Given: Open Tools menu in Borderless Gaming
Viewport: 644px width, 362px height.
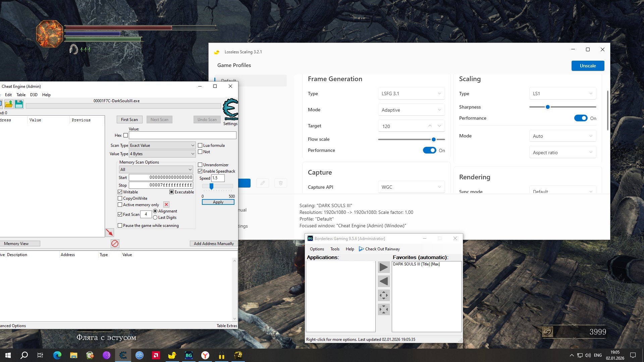Looking at the screenshot, I should [x=334, y=249].
